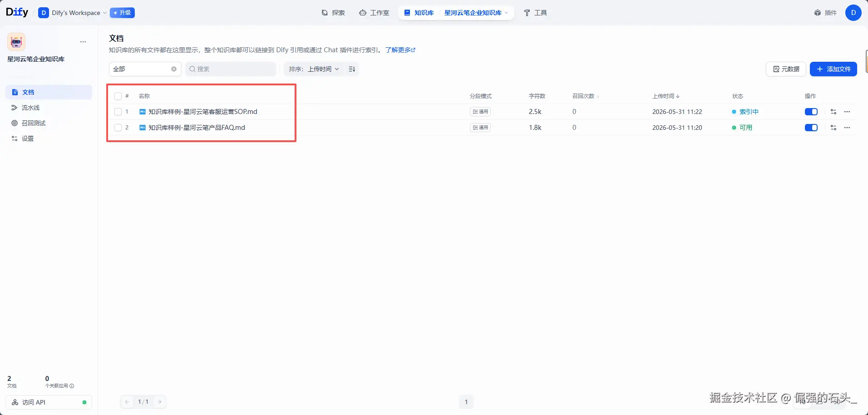
Task: Disable the 产品FAQ.md document switch
Action: click(811, 128)
